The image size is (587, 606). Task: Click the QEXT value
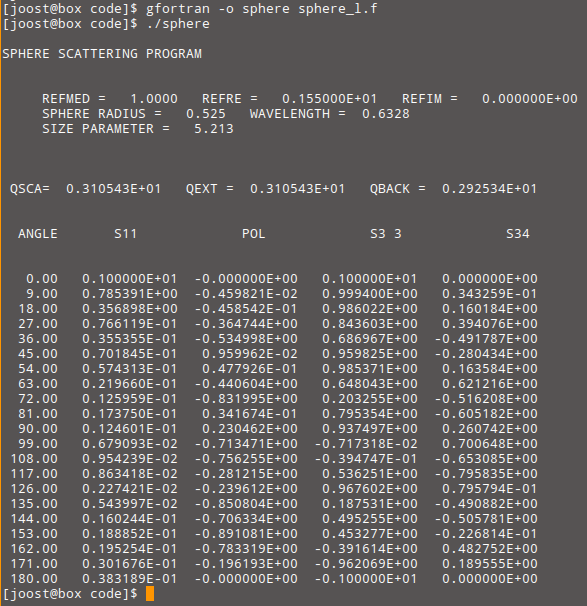click(297, 189)
